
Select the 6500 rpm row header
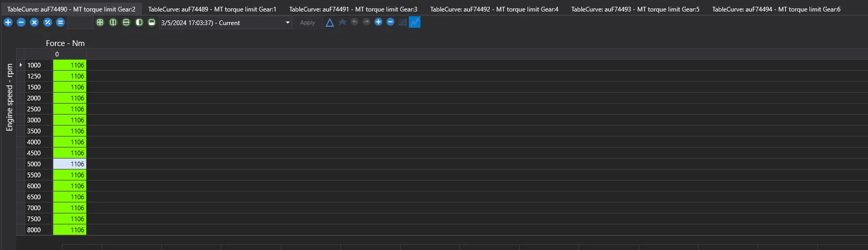[39, 197]
